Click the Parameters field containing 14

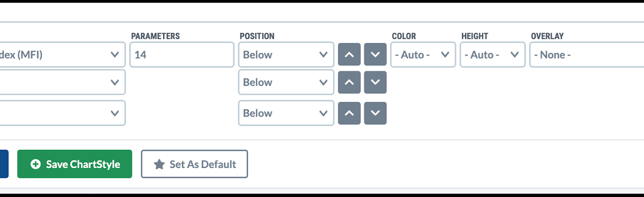182,55
